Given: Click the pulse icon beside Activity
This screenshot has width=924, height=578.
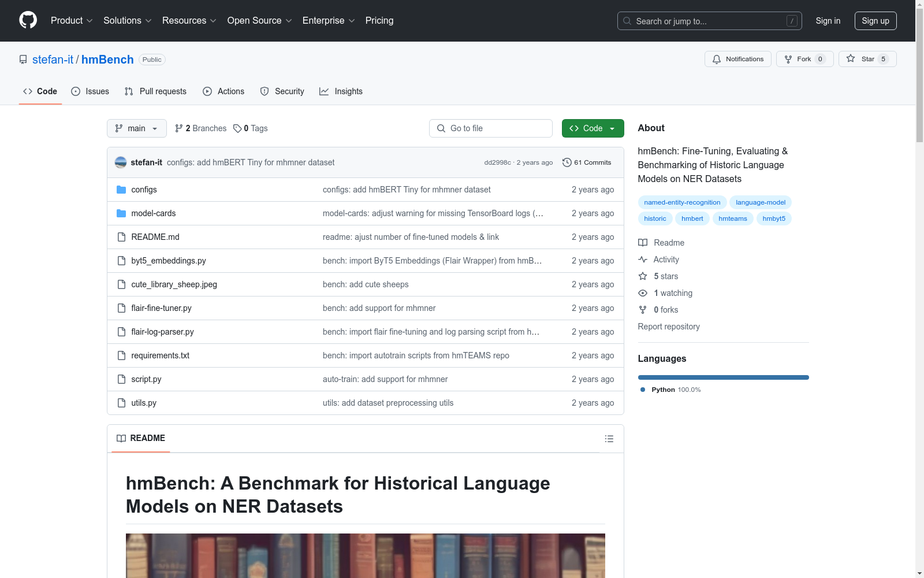Looking at the screenshot, I should click(x=643, y=260).
